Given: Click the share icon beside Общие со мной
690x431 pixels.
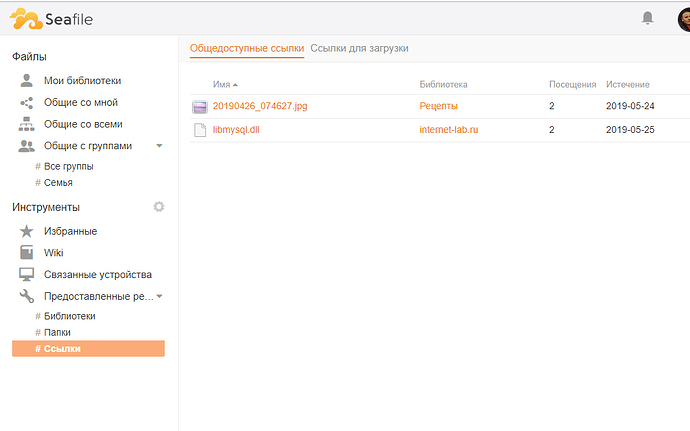Looking at the screenshot, I should coord(26,103).
